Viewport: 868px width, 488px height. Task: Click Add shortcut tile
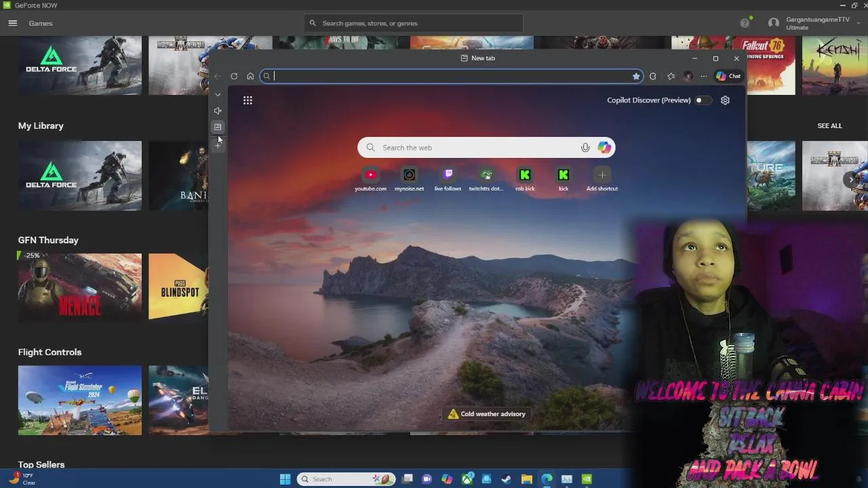pos(602,179)
